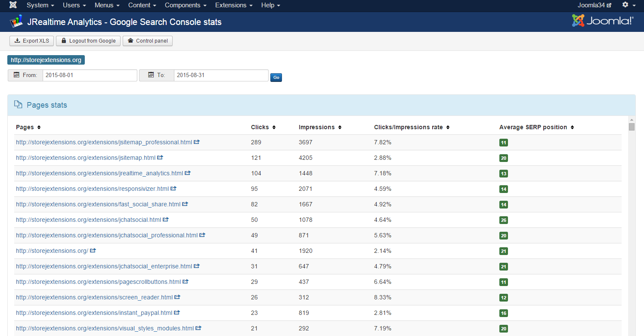Open external link icon for screen_reader.html
The width and height of the screenshot is (644, 336).
177,297
